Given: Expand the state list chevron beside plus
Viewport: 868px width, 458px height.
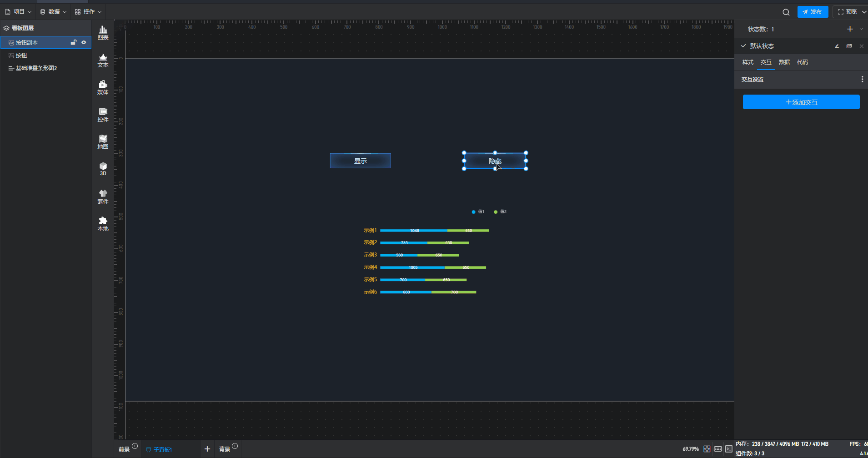Looking at the screenshot, I should (x=861, y=29).
